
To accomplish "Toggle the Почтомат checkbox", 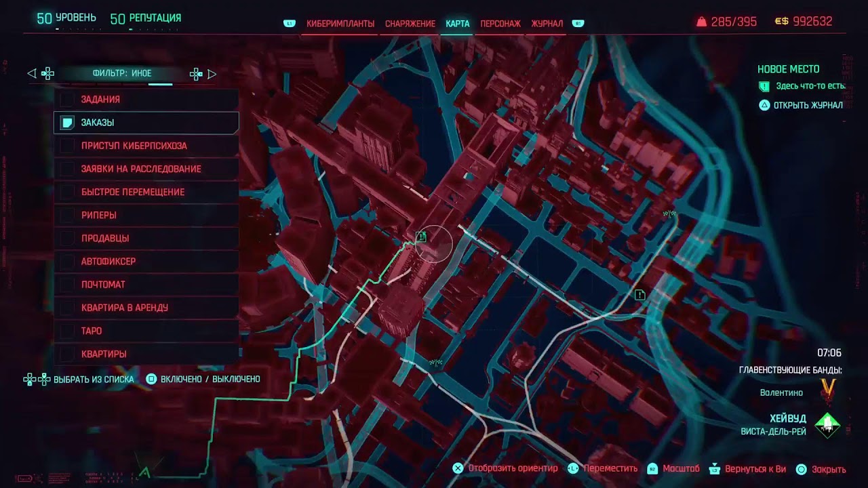I will click(67, 285).
